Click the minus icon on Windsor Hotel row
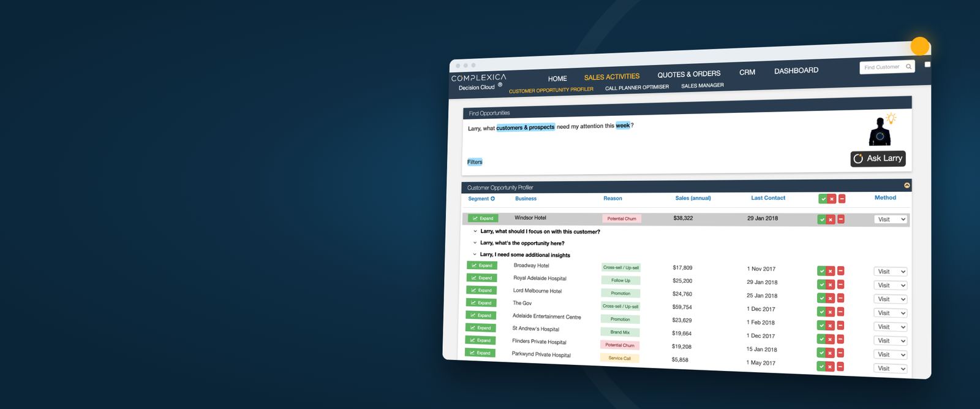 pyautogui.click(x=841, y=219)
